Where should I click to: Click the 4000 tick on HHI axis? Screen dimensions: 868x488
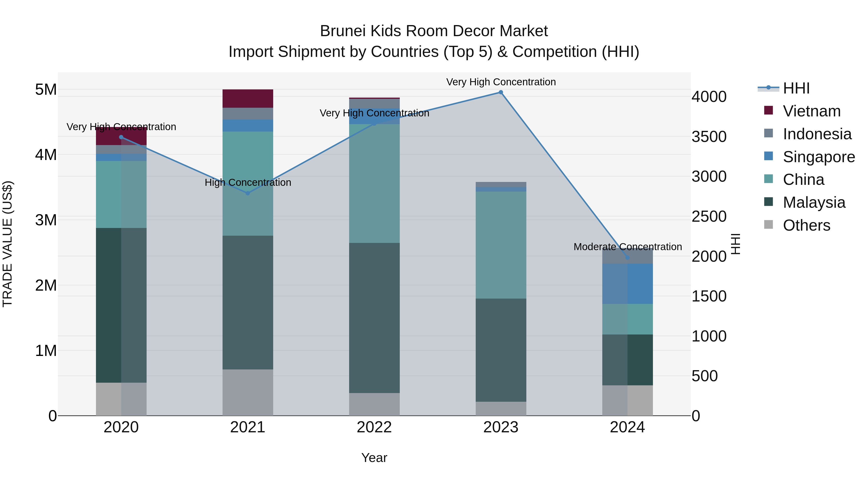click(x=709, y=97)
